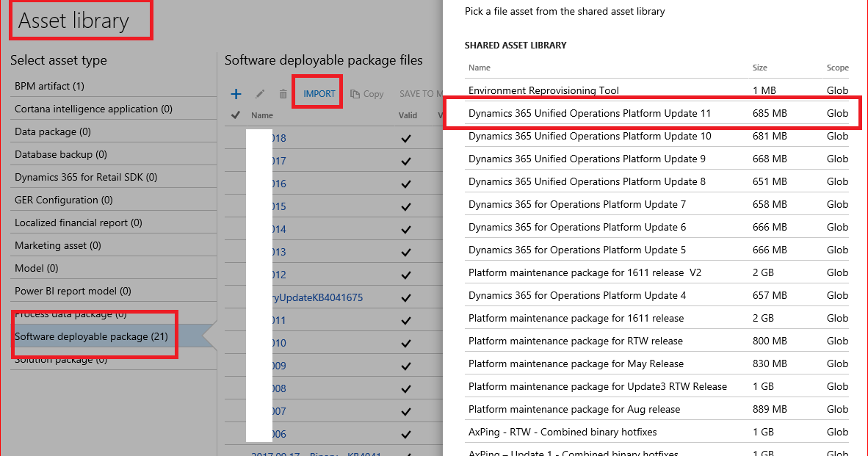Toggle the select-all checkmark above the Name column
The height and width of the screenshot is (456, 868).
236,115
